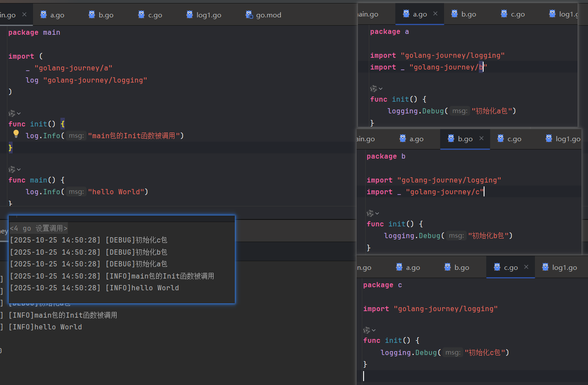Click the msg: hint before "hello World"

click(76, 192)
